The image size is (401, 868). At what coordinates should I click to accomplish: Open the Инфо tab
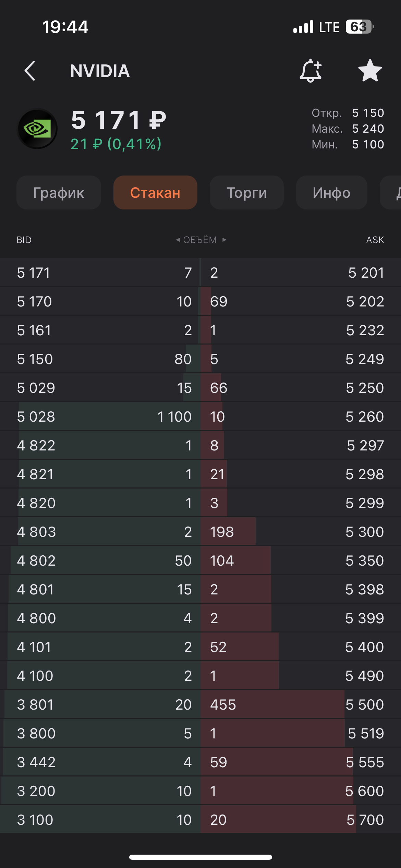(331, 193)
